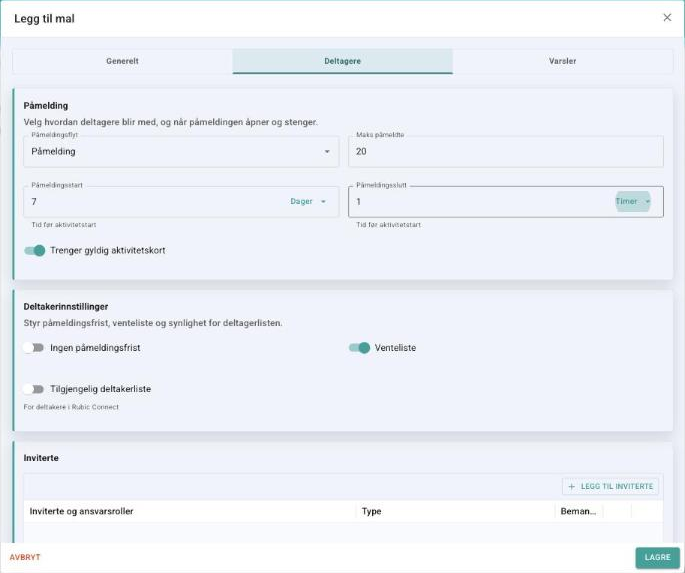The width and height of the screenshot is (685, 573).
Task: Click the Avbryt button
Action: (x=25, y=557)
